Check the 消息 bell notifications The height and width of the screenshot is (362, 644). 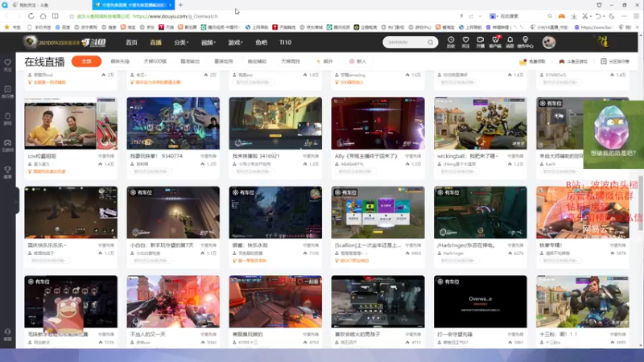510,42
